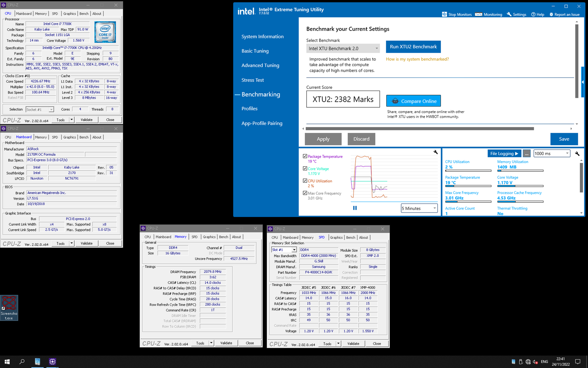Open the Windows Start menu
The width and height of the screenshot is (588, 368).
point(7,362)
